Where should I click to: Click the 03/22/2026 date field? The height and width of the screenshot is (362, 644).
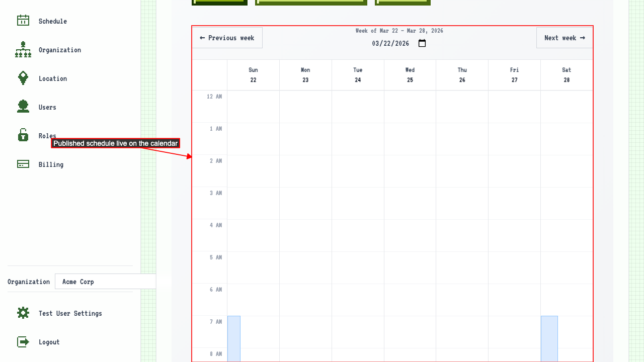(391, 43)
